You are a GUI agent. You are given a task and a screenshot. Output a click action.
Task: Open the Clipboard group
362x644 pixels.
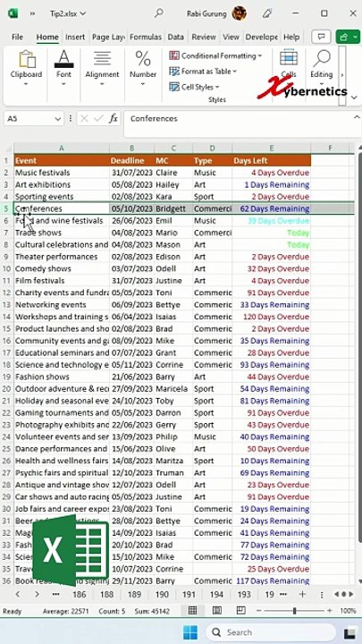pos(26,68)
